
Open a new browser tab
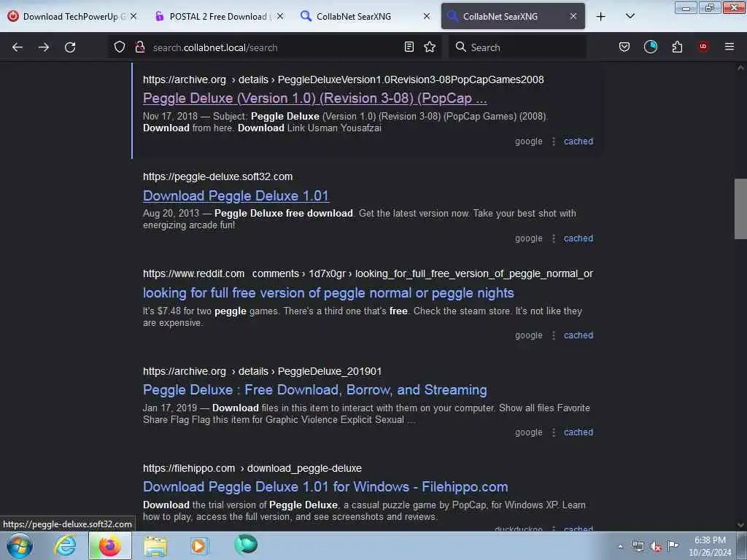(x=601, y=17)
